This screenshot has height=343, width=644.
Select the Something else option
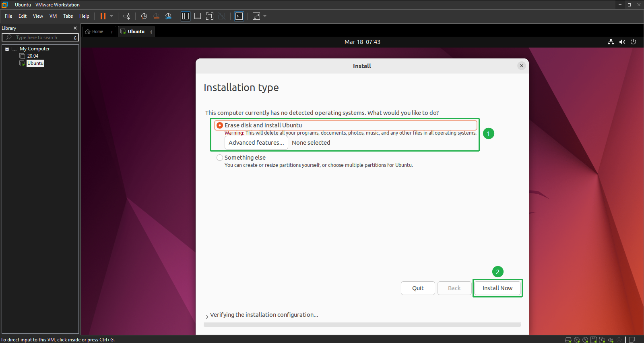pos(220,158)
